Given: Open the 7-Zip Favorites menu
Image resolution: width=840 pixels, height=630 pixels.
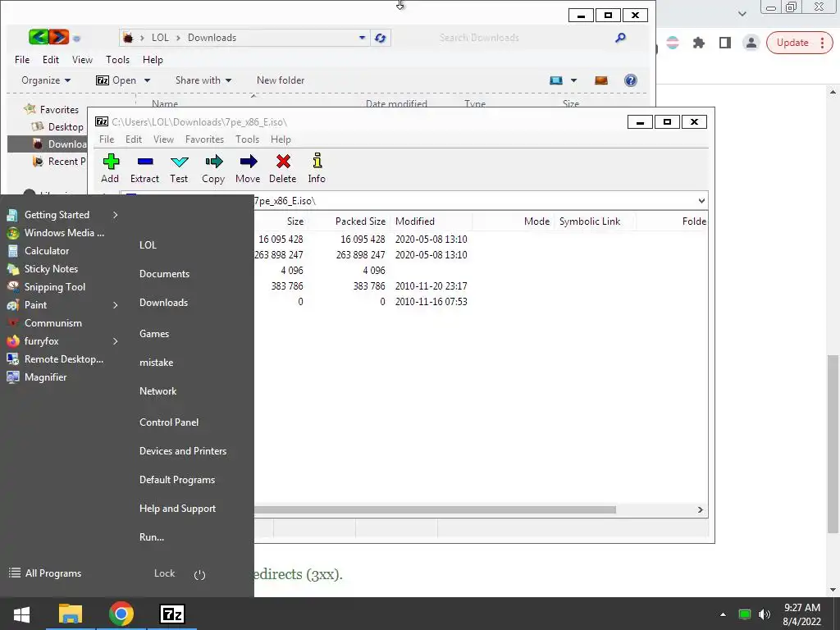Looking at the screenshot, I should (x=204, y=139).
